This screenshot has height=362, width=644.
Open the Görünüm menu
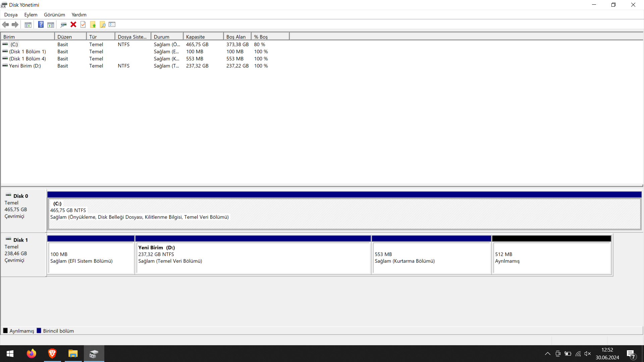tap(54, 15)
